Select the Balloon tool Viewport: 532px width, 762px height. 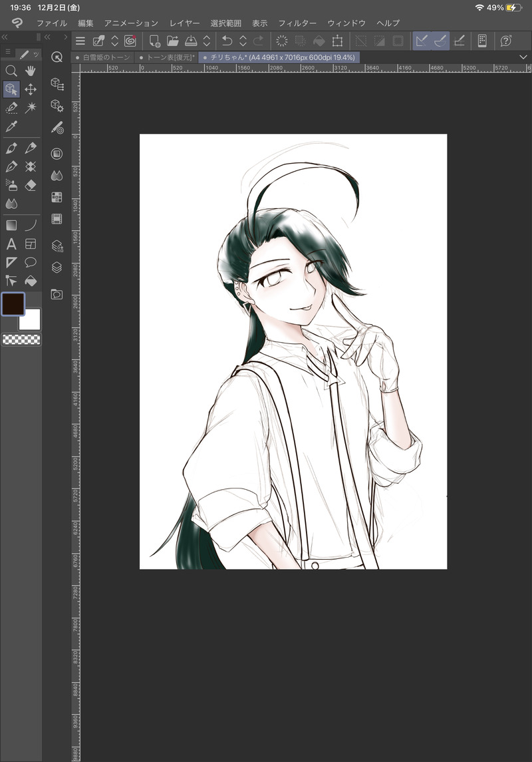coord(31,262)
